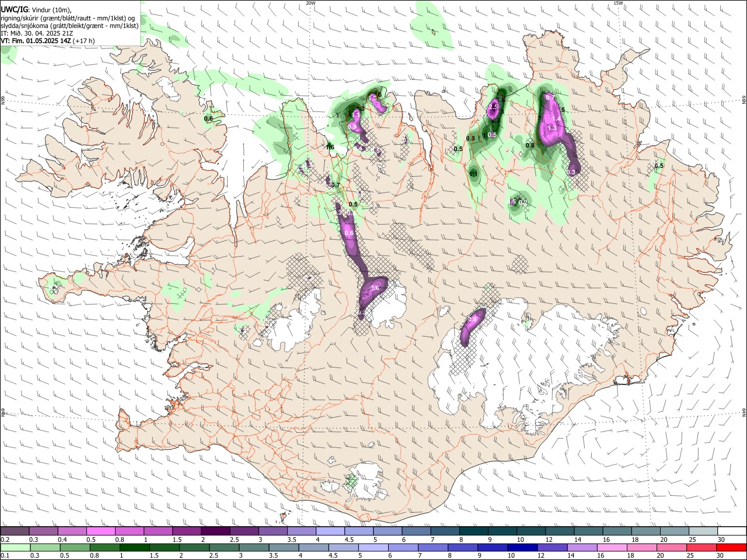Click the 'IT: Mið. 30. 04. 2025 21Z' line
The width and height of the screenshot is (747, 560).
click(x=37, y=33)
